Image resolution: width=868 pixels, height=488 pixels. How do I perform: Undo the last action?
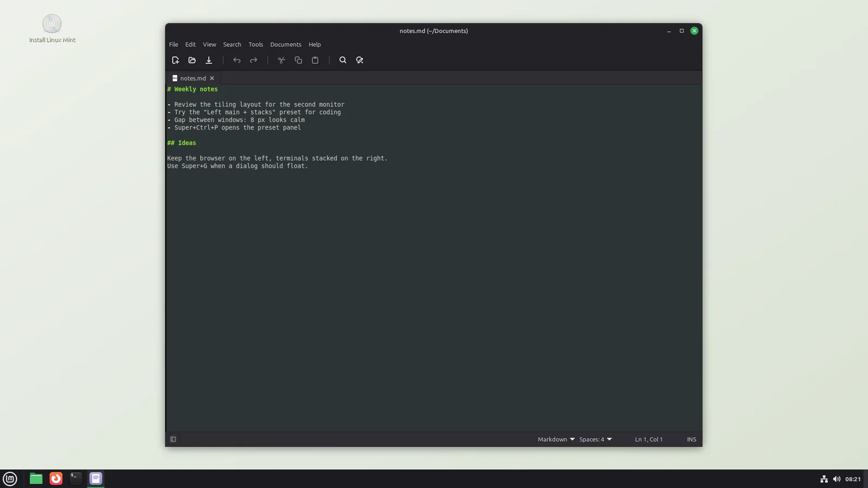tap(237, 60)
